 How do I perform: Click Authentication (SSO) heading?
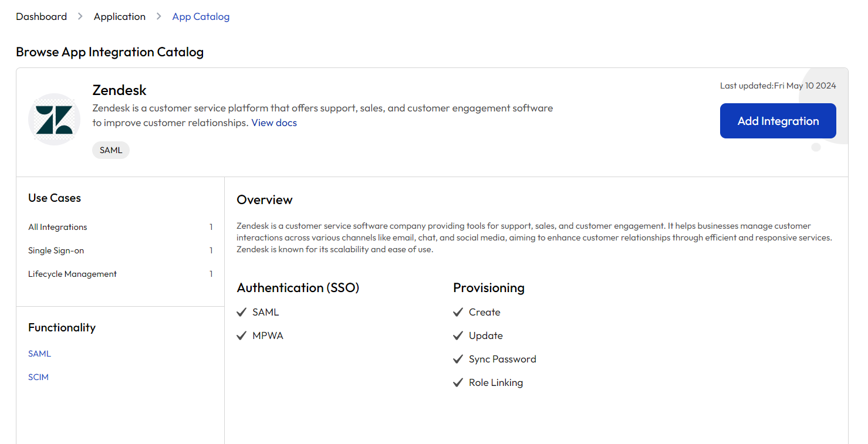298,288
